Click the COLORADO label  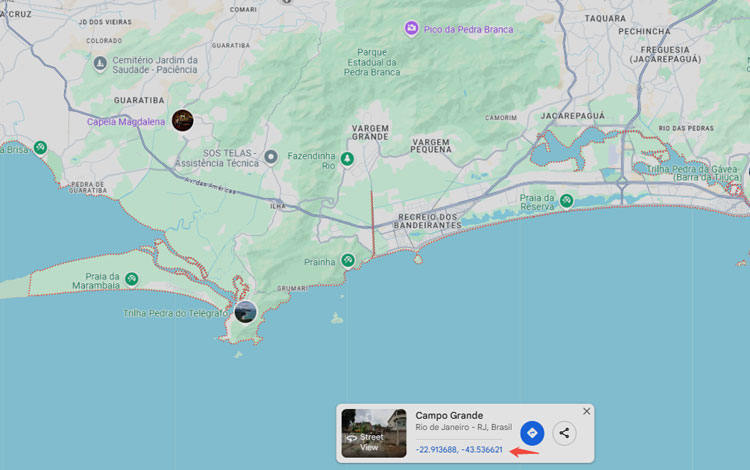tap(104, 41)
